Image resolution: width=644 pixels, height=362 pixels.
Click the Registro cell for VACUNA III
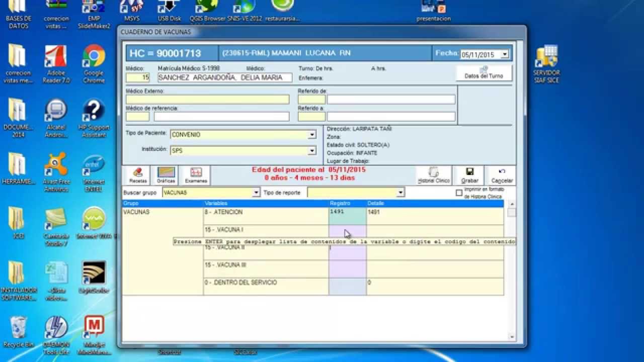(348, 269)
